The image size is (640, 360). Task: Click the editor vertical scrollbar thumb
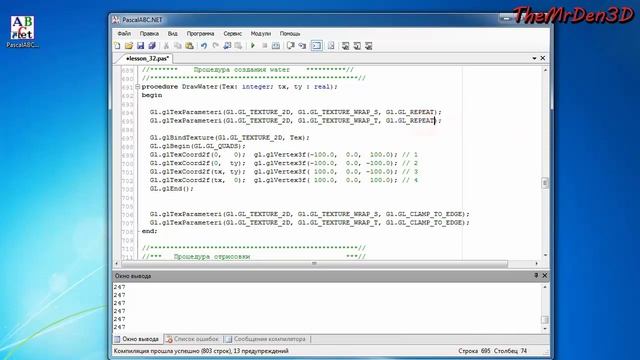(545, 183)
